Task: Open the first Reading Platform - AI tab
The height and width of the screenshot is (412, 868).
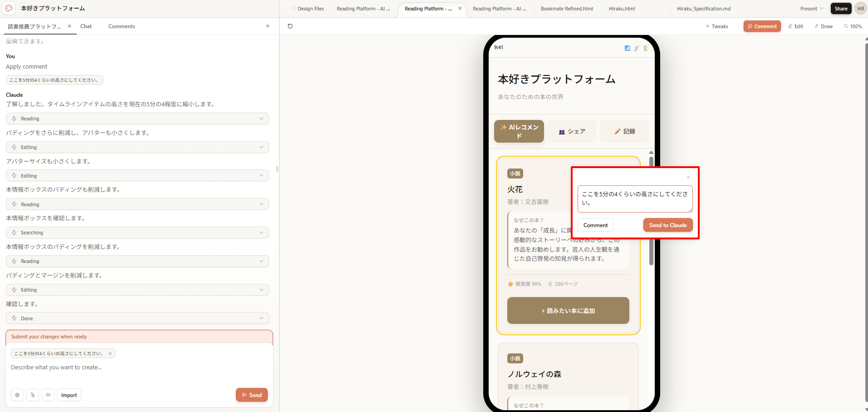Action: pos(363,9)
